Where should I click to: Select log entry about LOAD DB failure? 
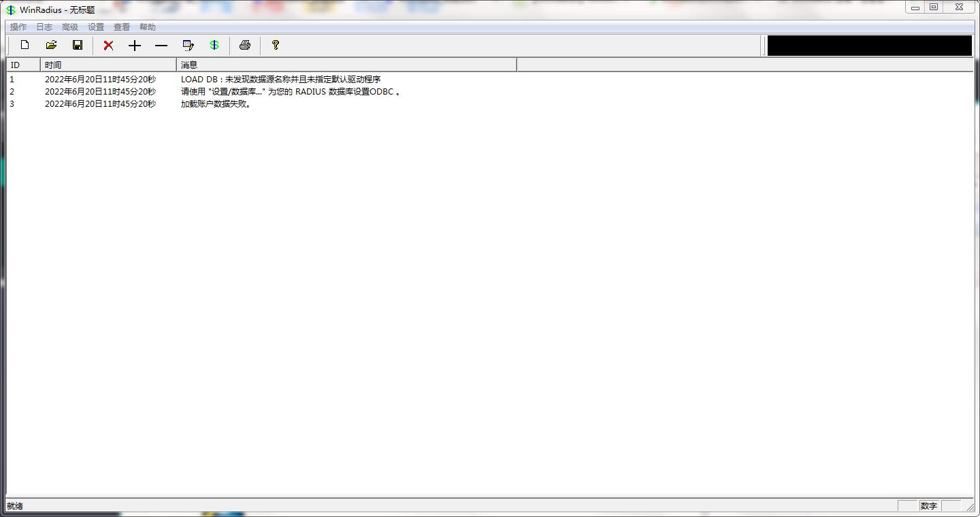[x=279, y=79]
